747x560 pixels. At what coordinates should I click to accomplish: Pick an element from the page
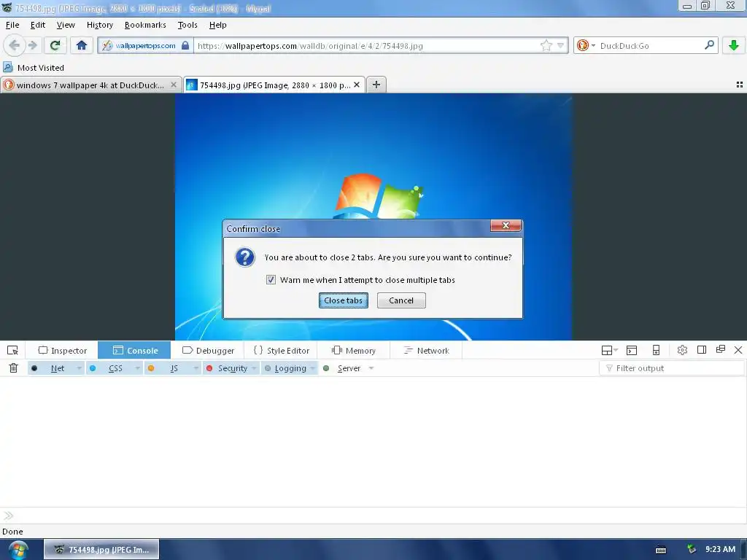point(13,351)
